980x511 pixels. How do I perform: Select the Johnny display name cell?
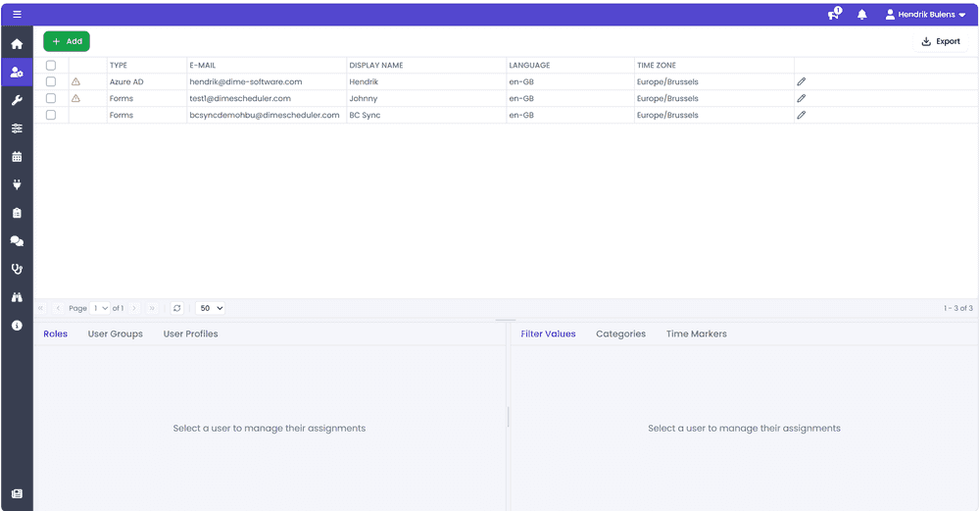pyautogui.click(x=426, y=98)
